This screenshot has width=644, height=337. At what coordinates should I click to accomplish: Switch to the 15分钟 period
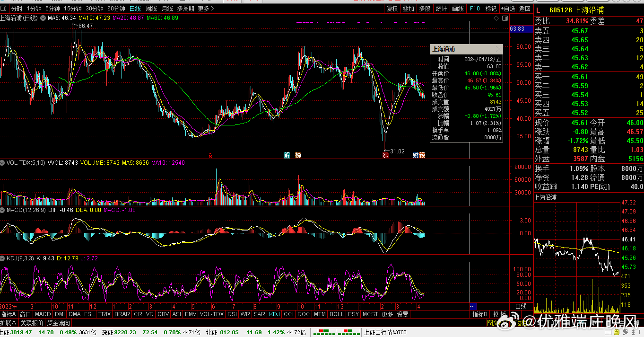click(73, 9)
